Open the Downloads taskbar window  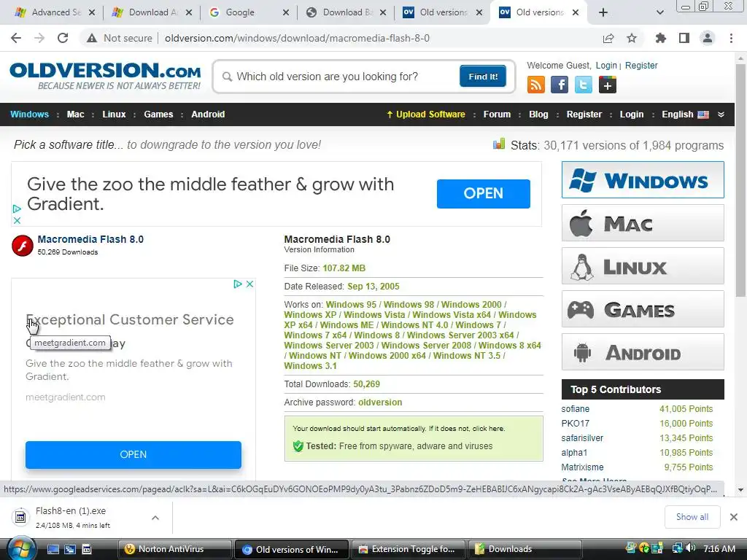point(525,549)
